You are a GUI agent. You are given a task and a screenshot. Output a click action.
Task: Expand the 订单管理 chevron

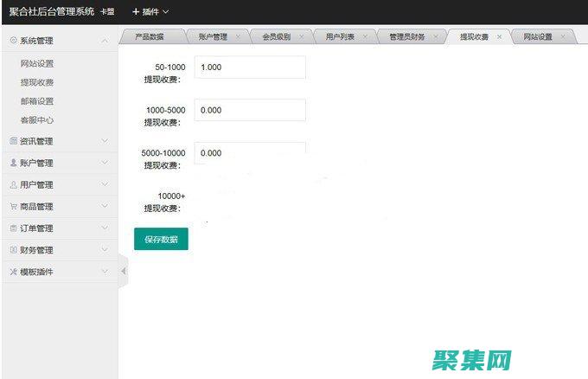pyautogui.click(x=105, y=228)
